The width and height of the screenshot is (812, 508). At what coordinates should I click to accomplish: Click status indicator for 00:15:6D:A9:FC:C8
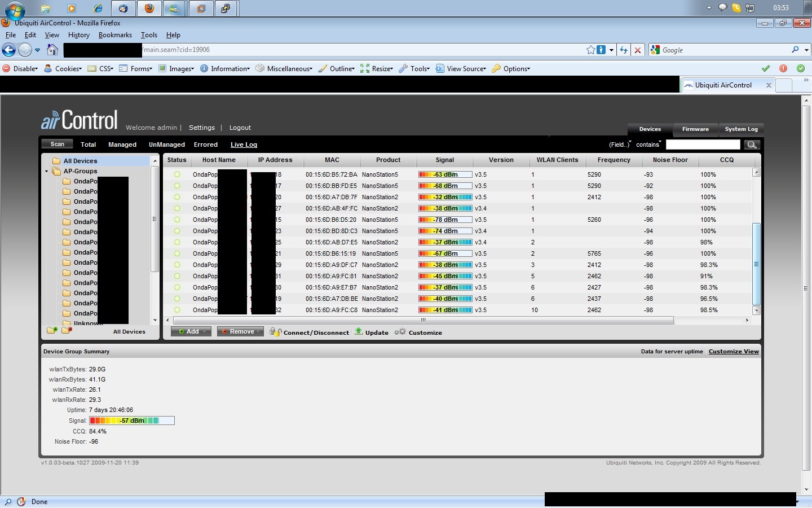tap(177, 310)
